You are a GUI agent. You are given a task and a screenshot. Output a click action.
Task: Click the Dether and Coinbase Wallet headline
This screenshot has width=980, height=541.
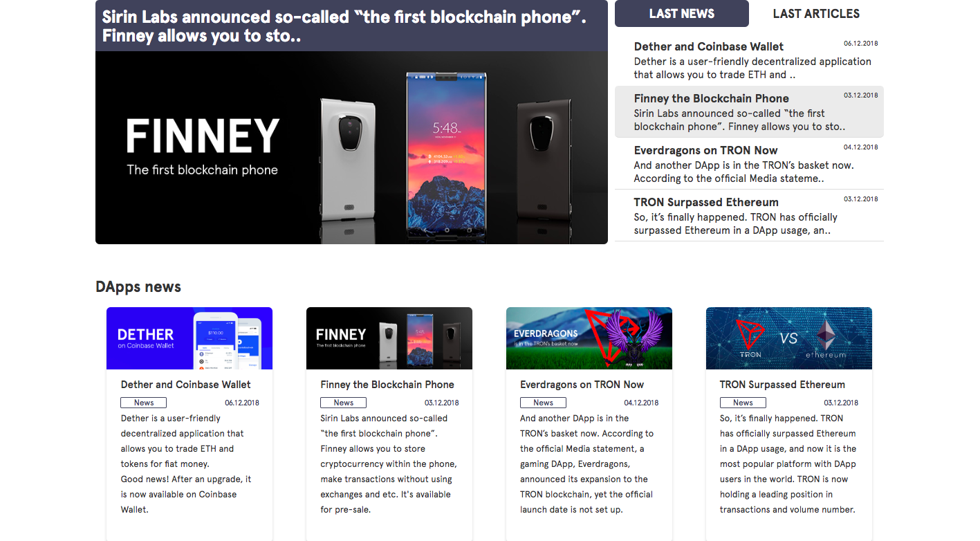[708, 46]
